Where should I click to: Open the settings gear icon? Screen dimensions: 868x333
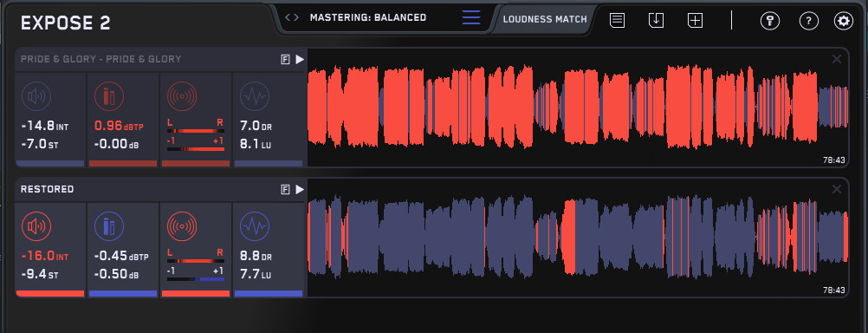[x=844, y=21]
